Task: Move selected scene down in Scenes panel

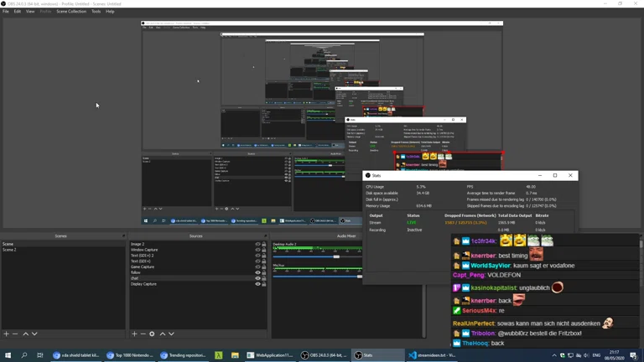Action: [x=34, y=334]
